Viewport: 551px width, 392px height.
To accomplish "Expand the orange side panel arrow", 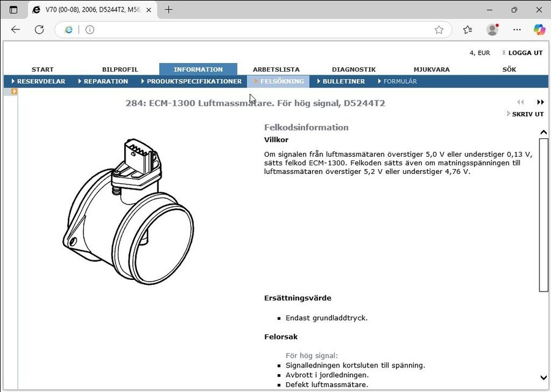I will pos(14,91).
